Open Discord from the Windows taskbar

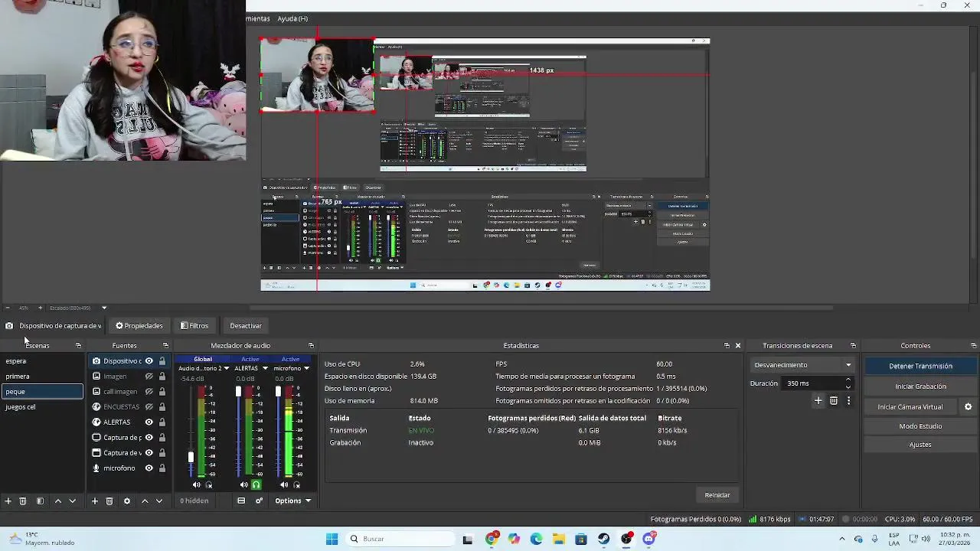tap(649, 539)
